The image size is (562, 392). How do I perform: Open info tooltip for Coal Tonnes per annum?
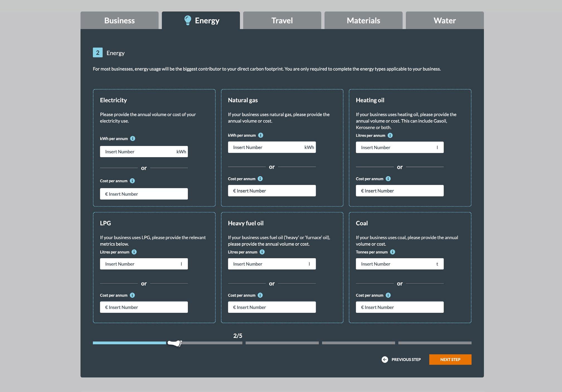(392, 252)
